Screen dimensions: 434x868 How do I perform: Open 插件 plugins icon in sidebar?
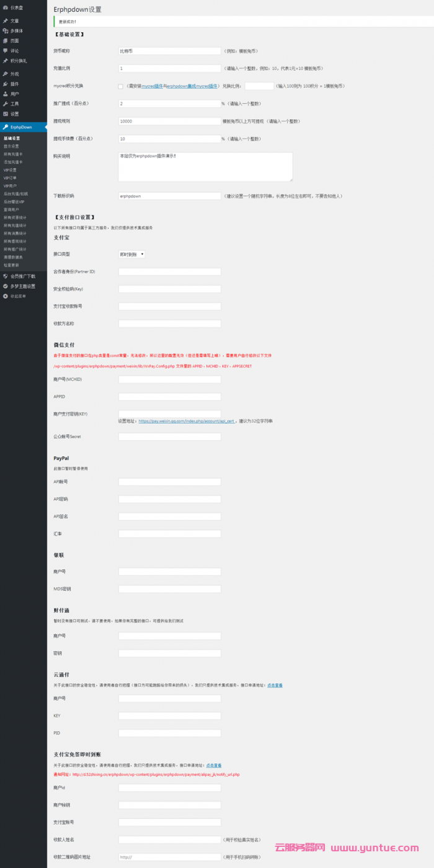pos(5,84)
